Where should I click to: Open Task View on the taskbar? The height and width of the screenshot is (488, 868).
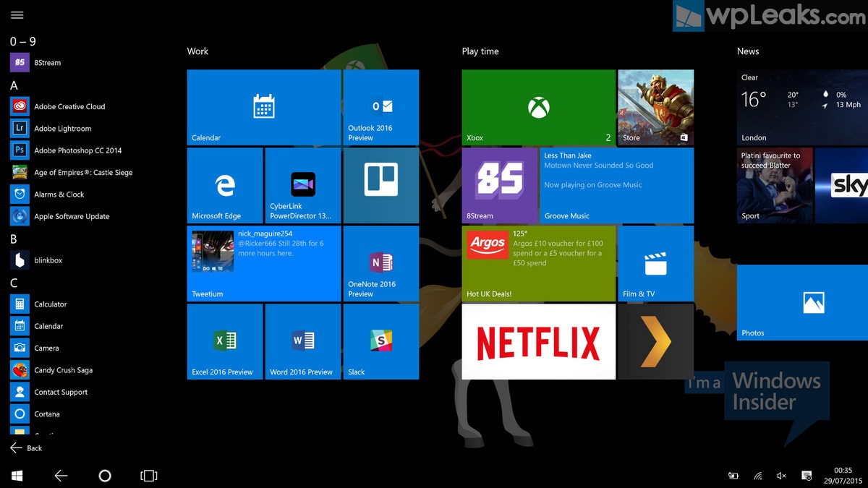coord(148,476)
